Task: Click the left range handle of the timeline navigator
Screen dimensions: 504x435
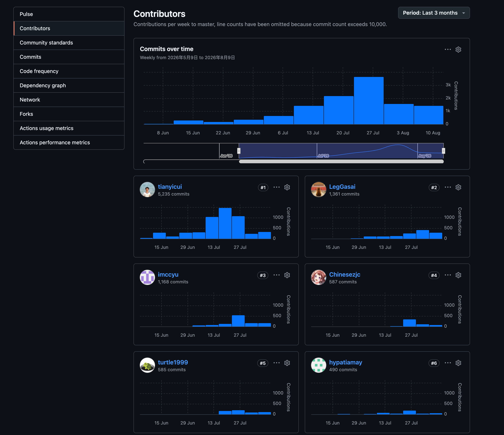Action: 239,151
